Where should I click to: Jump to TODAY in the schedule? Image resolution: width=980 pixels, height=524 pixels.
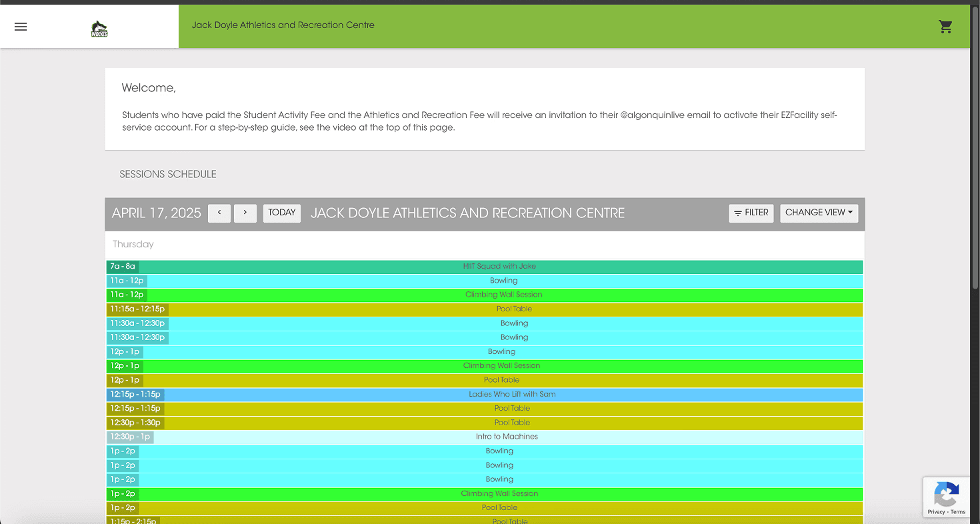tap(282, 213)
